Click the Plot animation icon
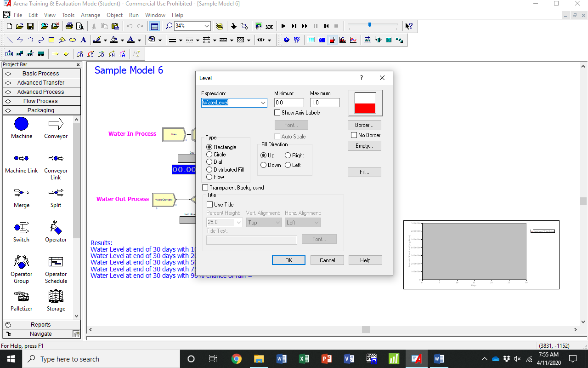 click(353, 40)
